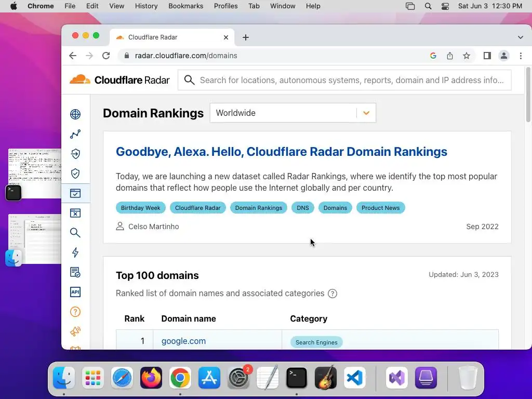Open the shield-arrow routing icon in sidebar
Image resolution: width=532 pixels, height=399 pixels.
[x=75, y=154]
